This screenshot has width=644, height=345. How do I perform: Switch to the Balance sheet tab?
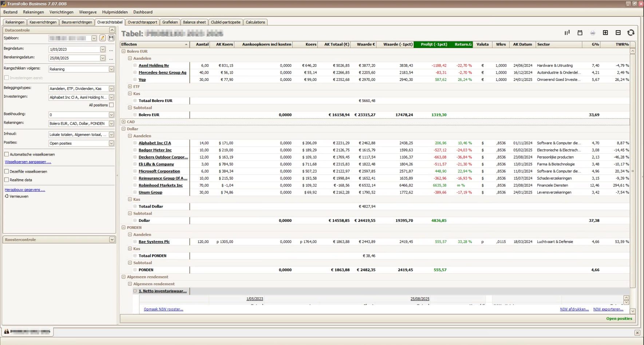click(x=194, y=22)
